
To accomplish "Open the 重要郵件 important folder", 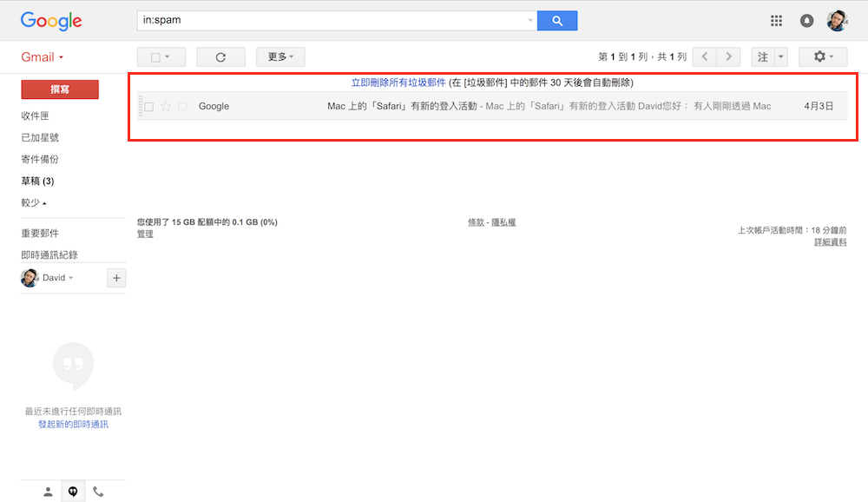I will [40, 234].
